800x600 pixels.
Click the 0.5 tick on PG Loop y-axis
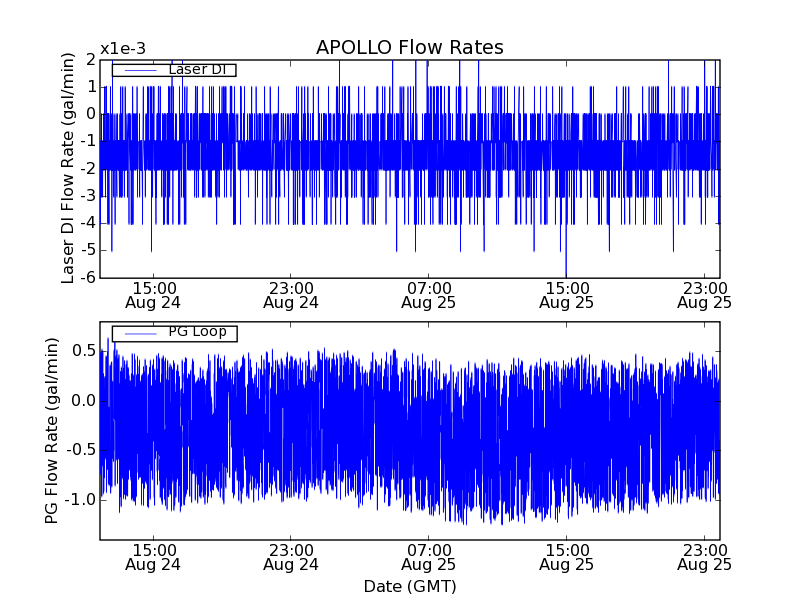[83, 351]
